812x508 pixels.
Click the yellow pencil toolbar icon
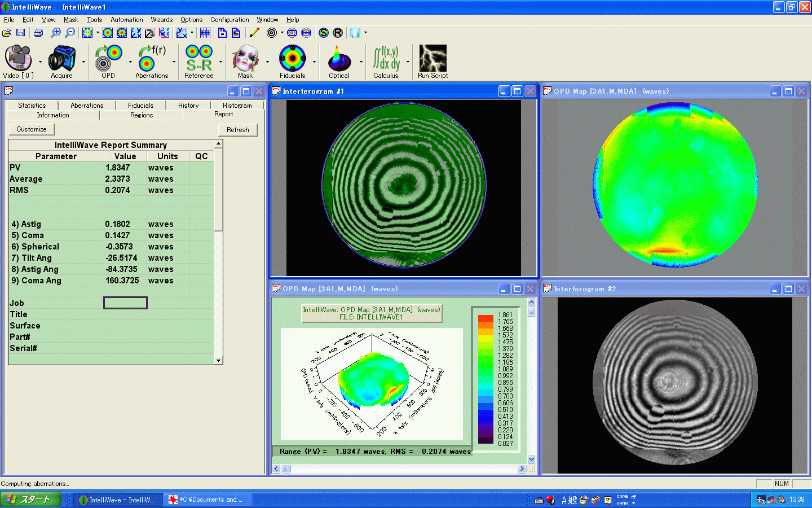point(254,33)
